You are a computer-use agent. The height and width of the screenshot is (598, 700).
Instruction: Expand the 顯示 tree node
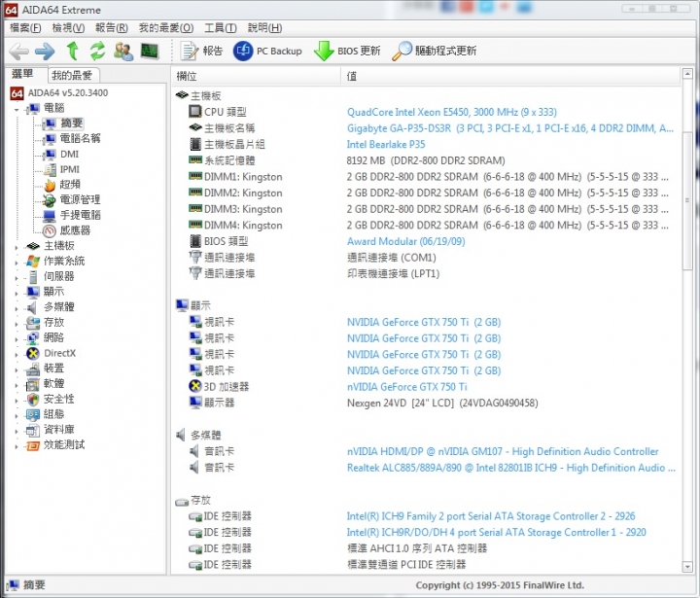point(17,293)
